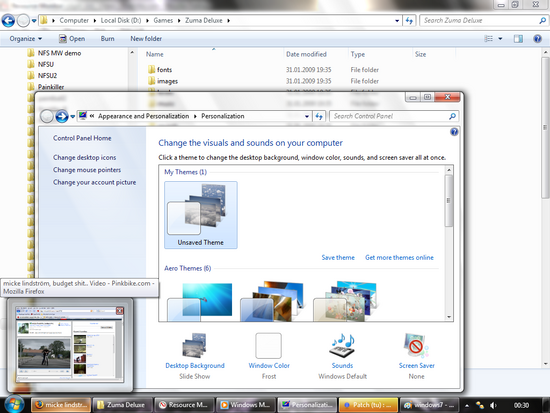This screenshot has height=413, width=550.
Task: Switch to Zuma Deluxe taskbar button
Action: pos(122,405)
